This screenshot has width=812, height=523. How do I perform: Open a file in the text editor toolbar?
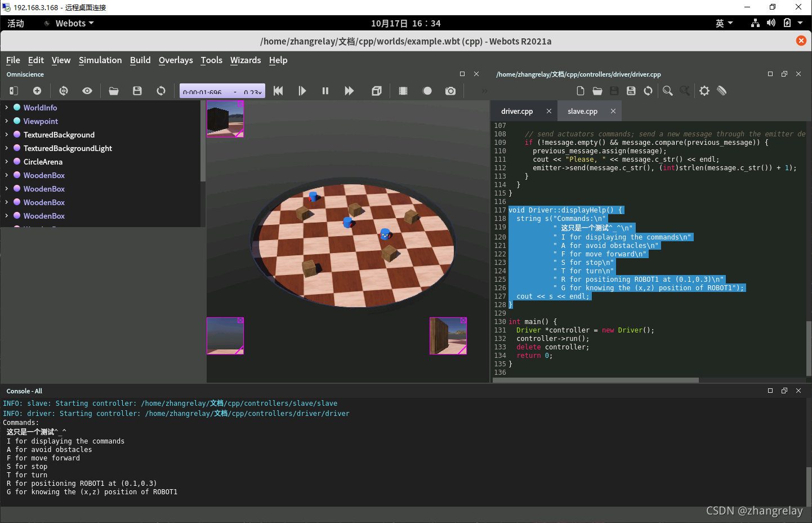click(x=597, y=91)
